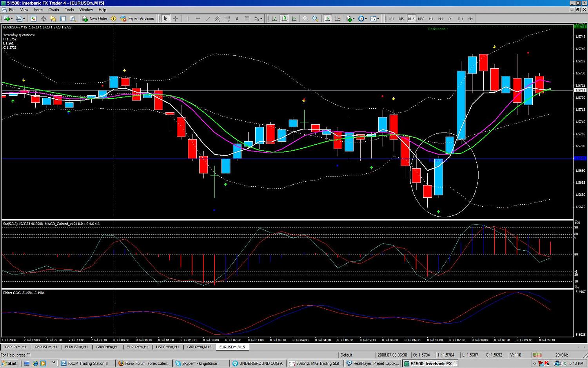588x368 pixels.
Task: Select the Text tool
Action: [237, 18]
